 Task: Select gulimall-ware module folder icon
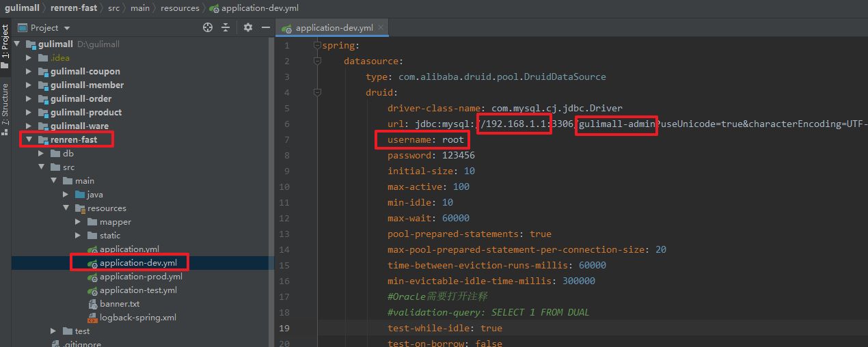pyautogui.click(x=43, y=126)
